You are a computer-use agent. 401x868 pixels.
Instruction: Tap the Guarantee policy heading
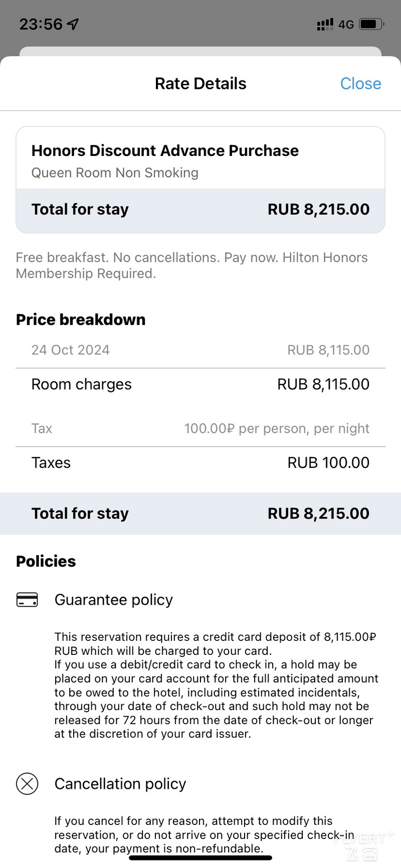click(x=114, y=600)
